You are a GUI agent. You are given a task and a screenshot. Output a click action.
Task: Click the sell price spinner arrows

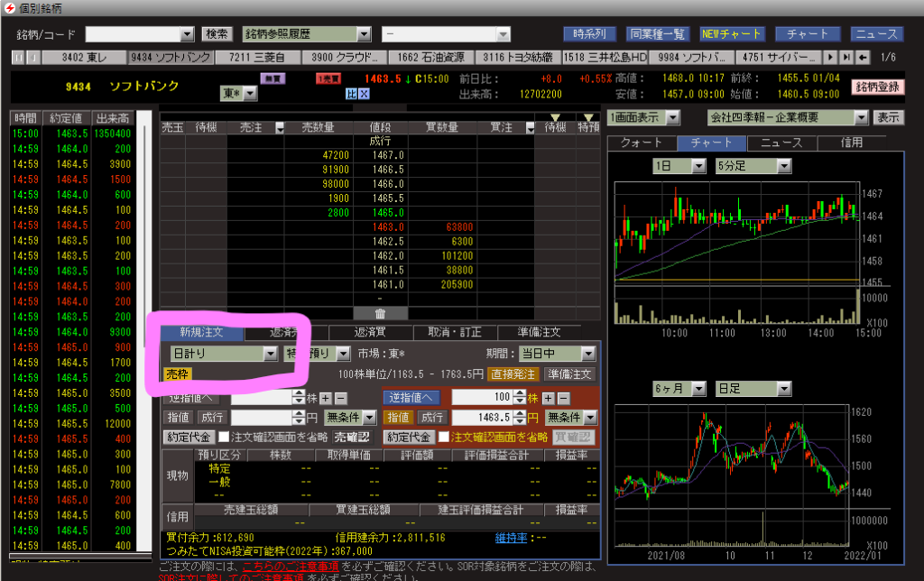pyautogui.click(x=299, y=417)
